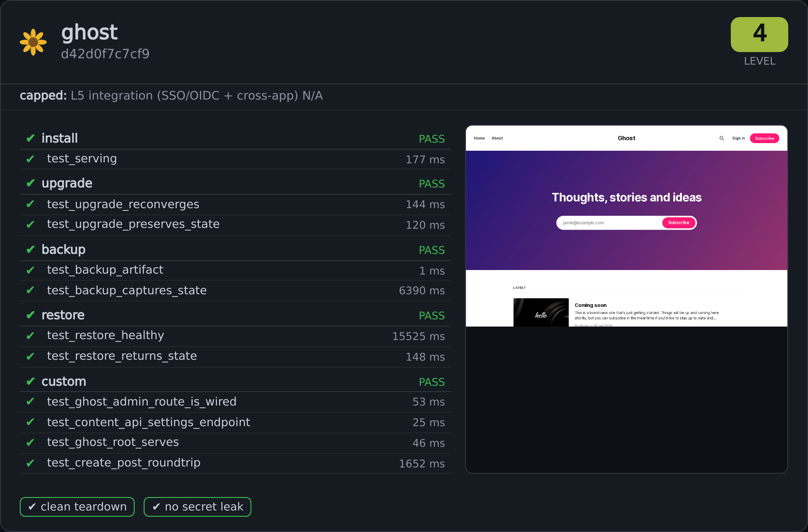This screenshot has width=808, height=532.
Task: Click the checkmark beside test_restore_returns_state
Action: [x=31, y=356]
